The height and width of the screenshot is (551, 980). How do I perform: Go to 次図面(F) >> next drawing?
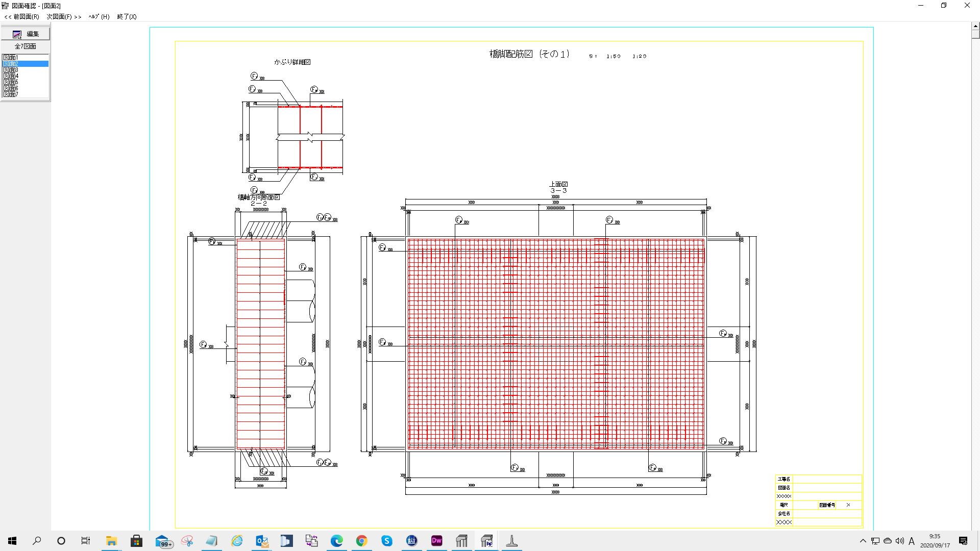64,17
